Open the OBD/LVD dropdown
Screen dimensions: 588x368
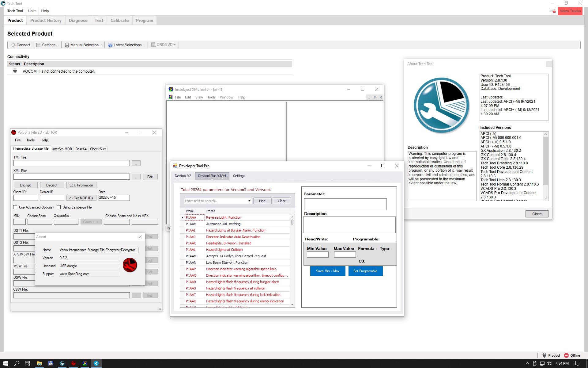(175, 45)
